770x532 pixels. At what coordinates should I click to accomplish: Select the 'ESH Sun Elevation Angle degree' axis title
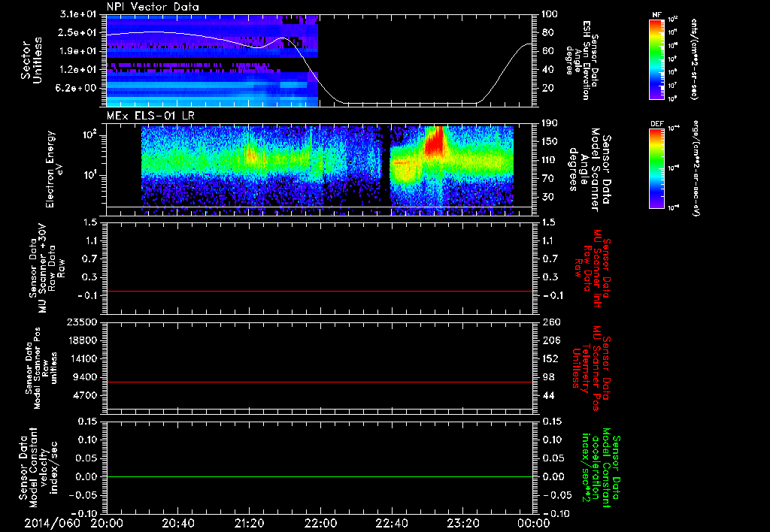coord(582,60)
